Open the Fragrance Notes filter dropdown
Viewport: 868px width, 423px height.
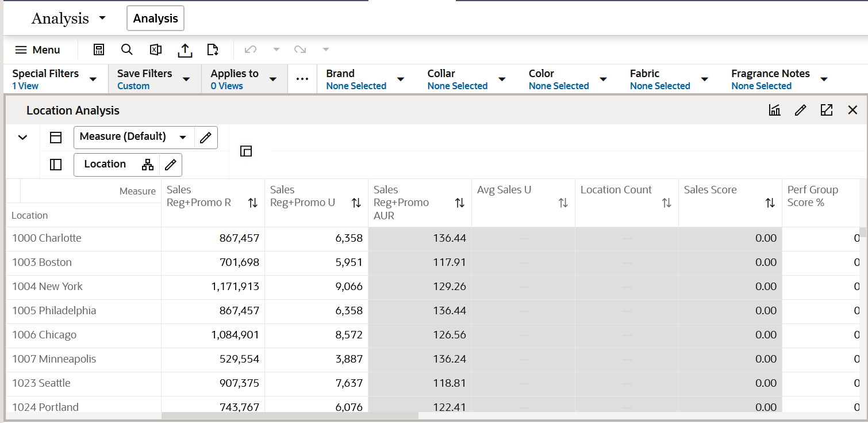pos(824,79)
